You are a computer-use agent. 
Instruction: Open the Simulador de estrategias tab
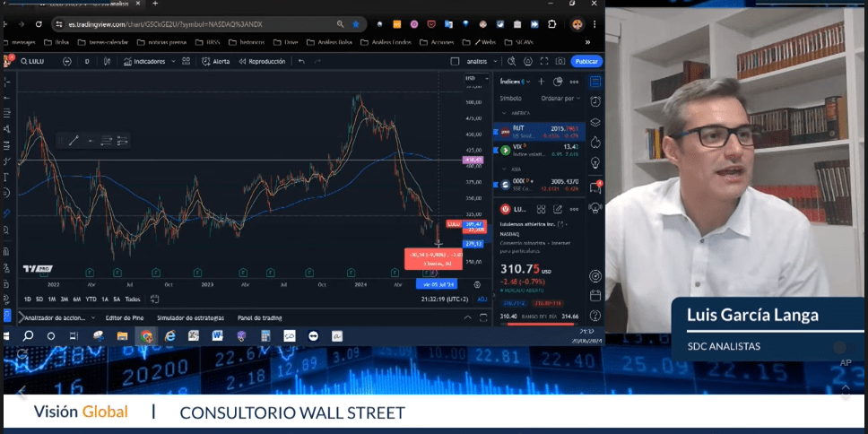[190, 317]
